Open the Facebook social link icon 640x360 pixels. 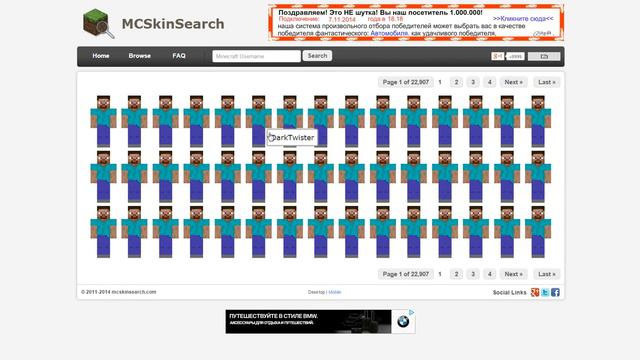pos(555,292)
